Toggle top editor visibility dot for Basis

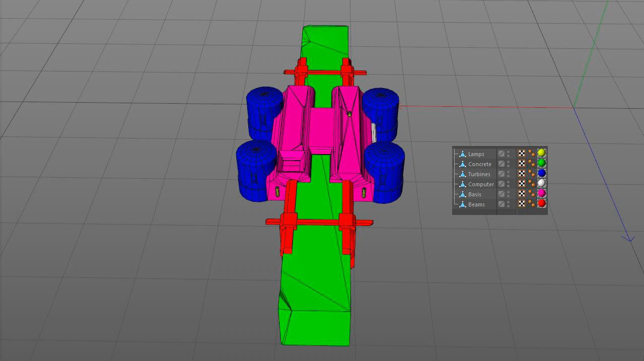click(508, 192)
